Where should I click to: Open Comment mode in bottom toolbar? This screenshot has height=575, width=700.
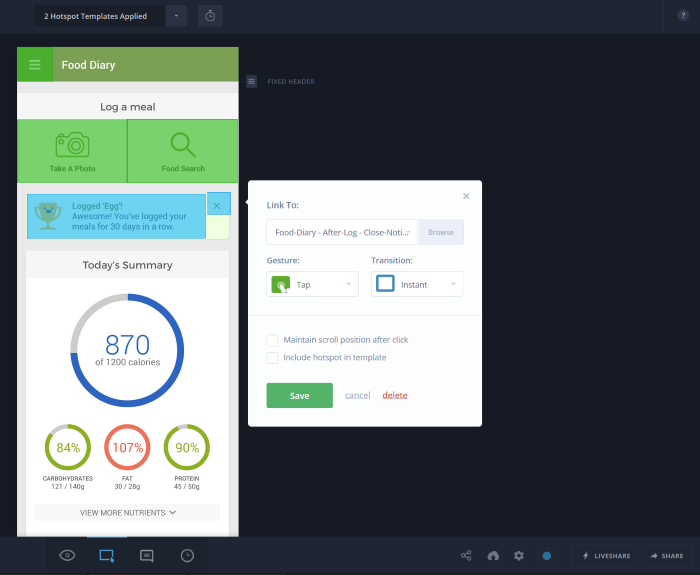[147, 555]
